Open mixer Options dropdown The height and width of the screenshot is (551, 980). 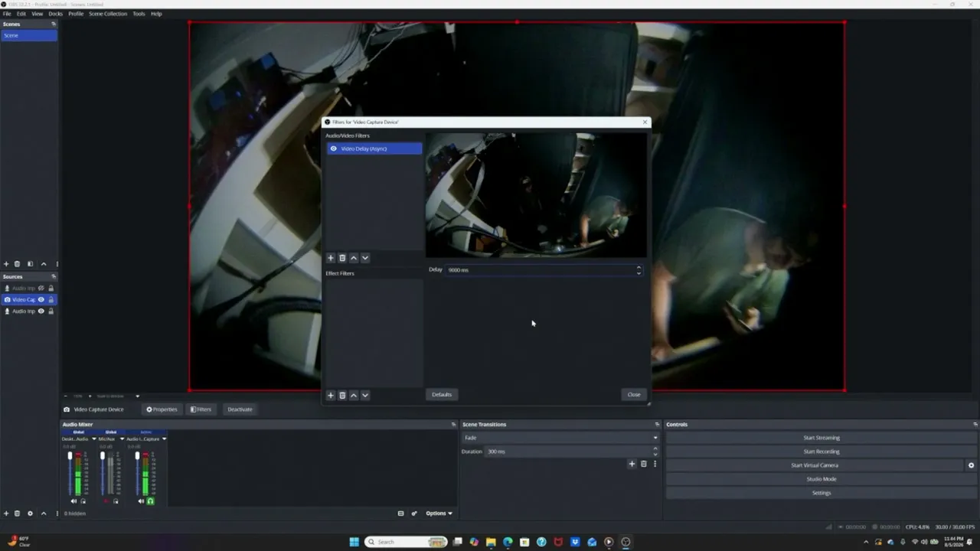(x=439, y=514)
